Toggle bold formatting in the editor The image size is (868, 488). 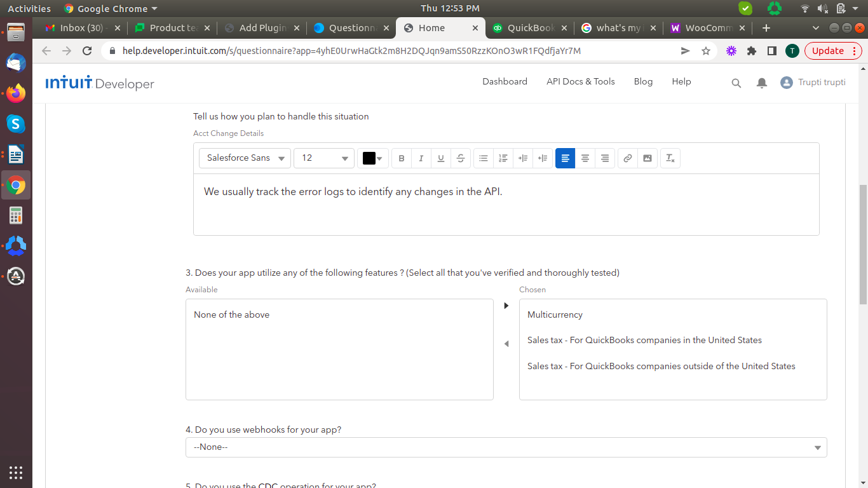point(402,158)
